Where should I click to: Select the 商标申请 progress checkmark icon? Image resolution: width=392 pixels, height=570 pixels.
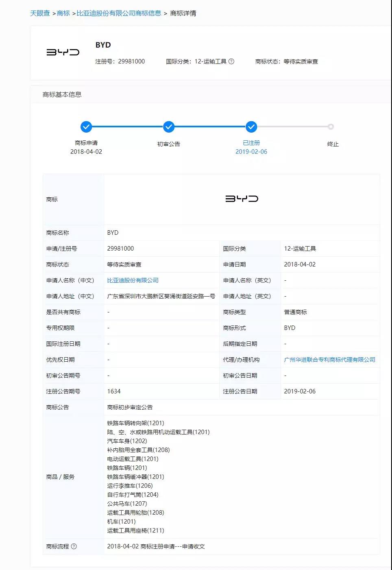[86, 127]
